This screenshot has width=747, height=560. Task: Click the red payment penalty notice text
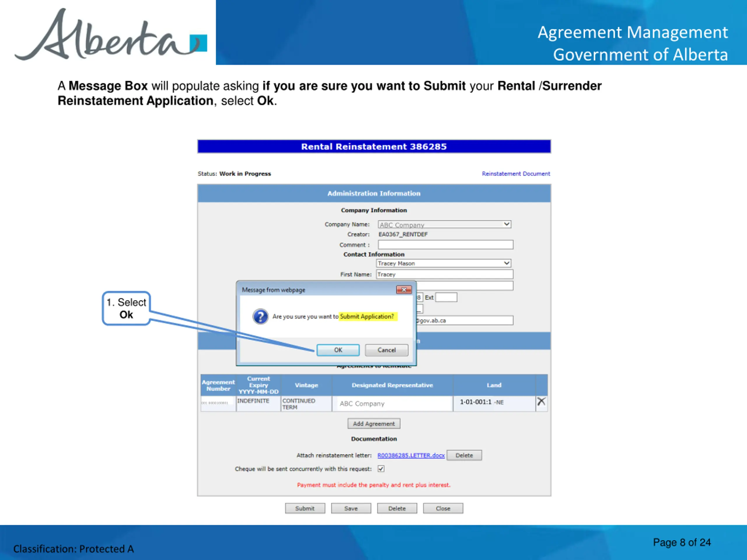click(x=374, y=485)
